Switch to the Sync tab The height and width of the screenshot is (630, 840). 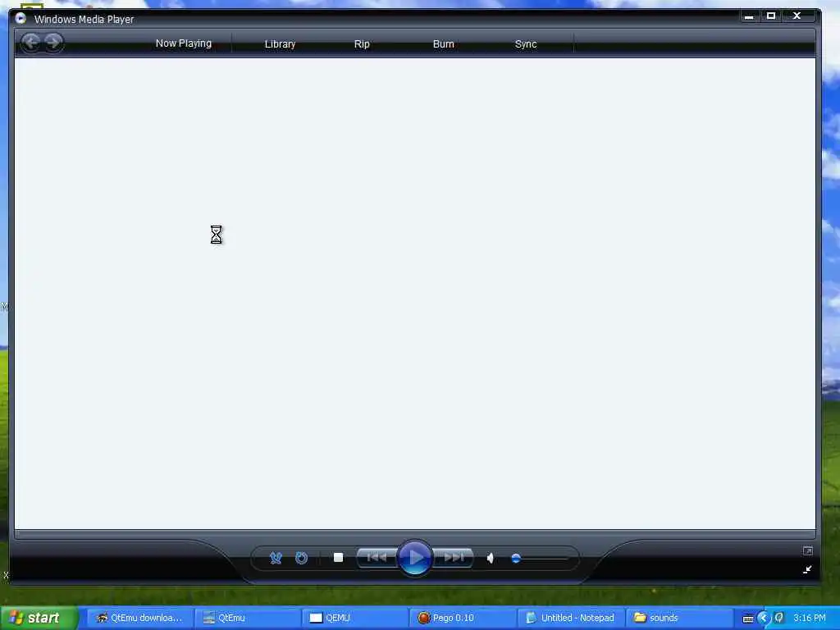coord(526,44)
